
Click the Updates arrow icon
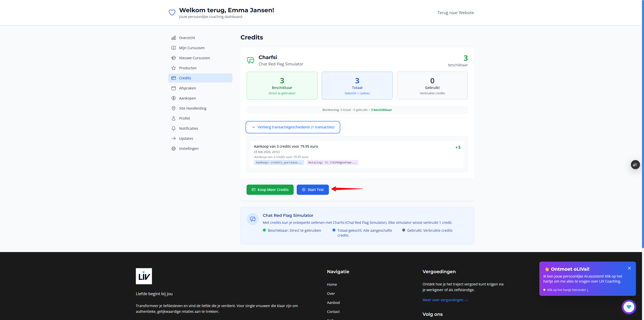pyautogui.click(x=174, y=138)
